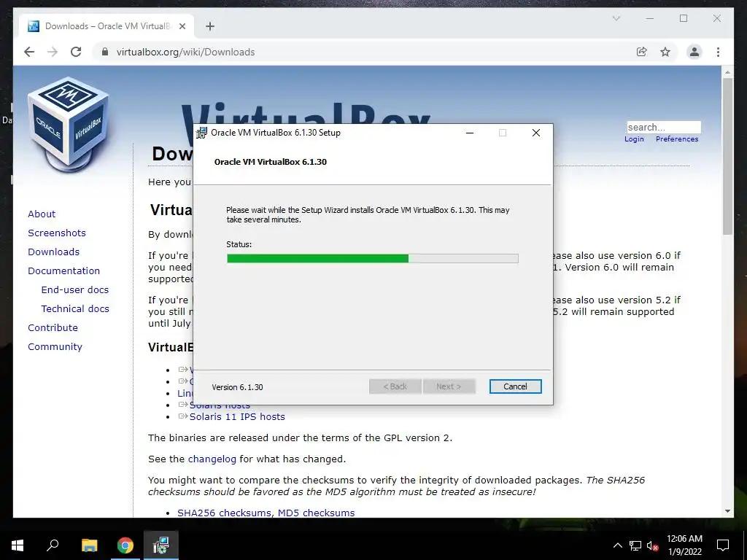747x560 pixels.
Task: Minimize the VirtualBox Setup dialog
Action: 470,133
